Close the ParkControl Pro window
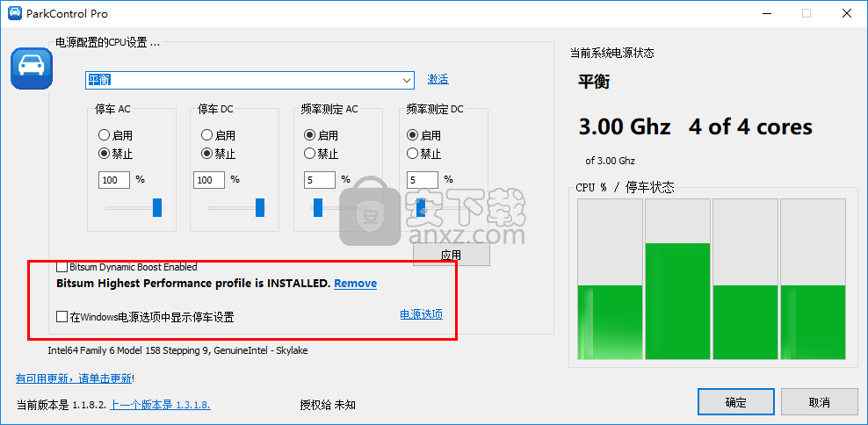This screenshot has height=425, width=868. tap(847, 13)
